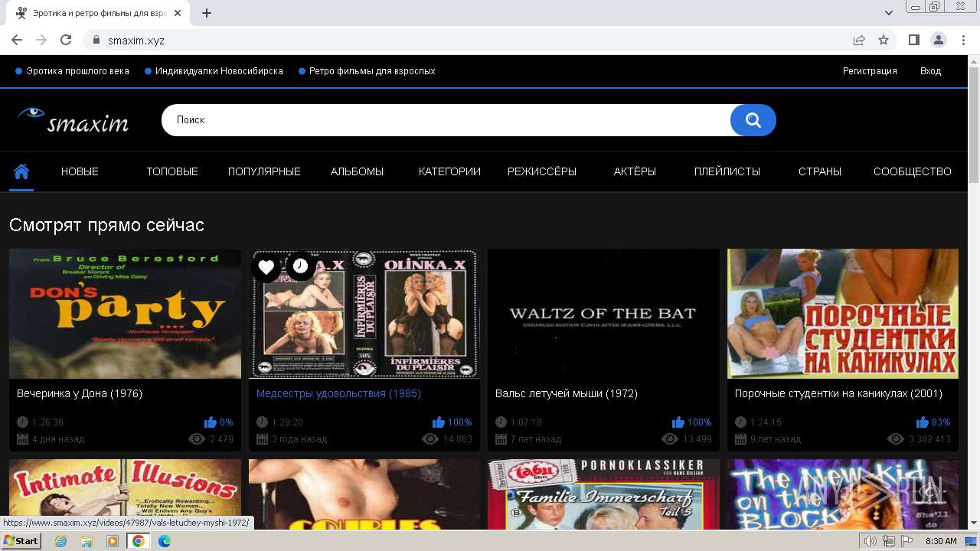Open Microsoft Edge from taskbar
This screenshot has width=980, height=551.
pos(165,541)
